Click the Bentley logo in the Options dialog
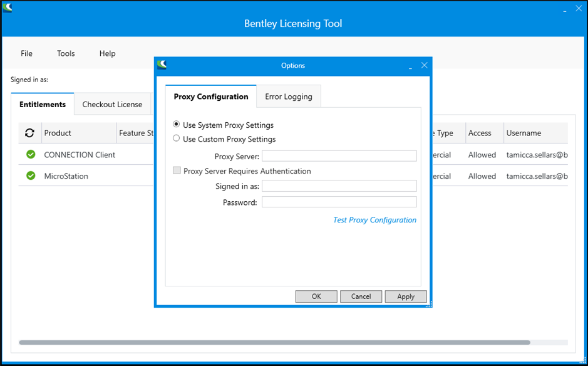Screen dimensions: 588x366 click(x=163, y=65)
